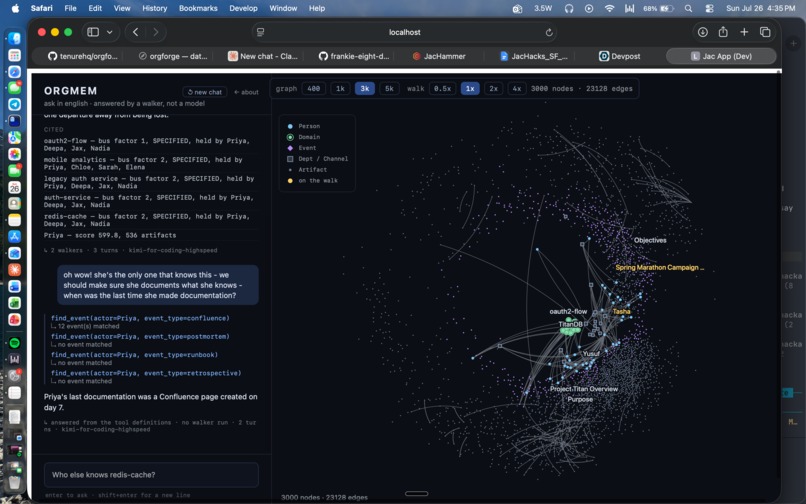Reload the localhost page
Screen dimensions: 806x504
click(549, 32)
